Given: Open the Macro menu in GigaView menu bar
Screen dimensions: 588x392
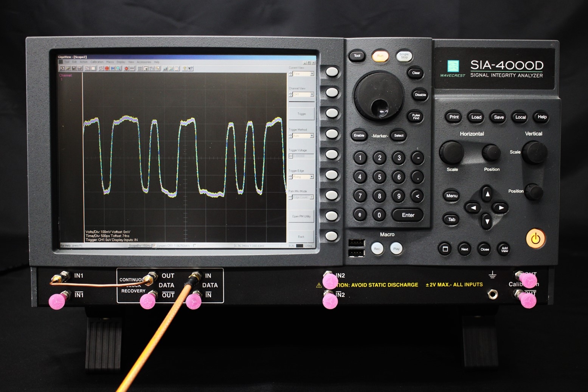Looking at the screenshot, I should [110, 62].
